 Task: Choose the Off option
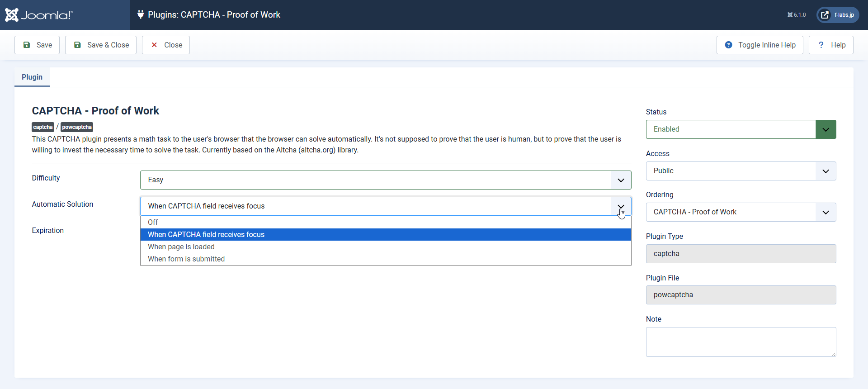(386, 222)
